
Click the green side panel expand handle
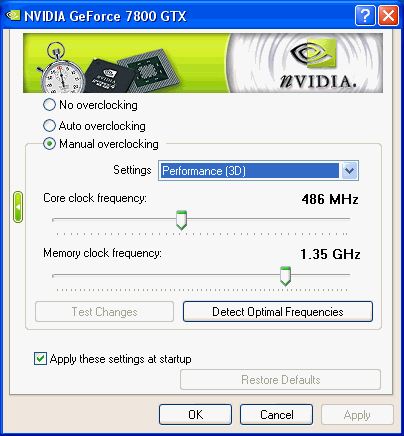tap(18, 207)
